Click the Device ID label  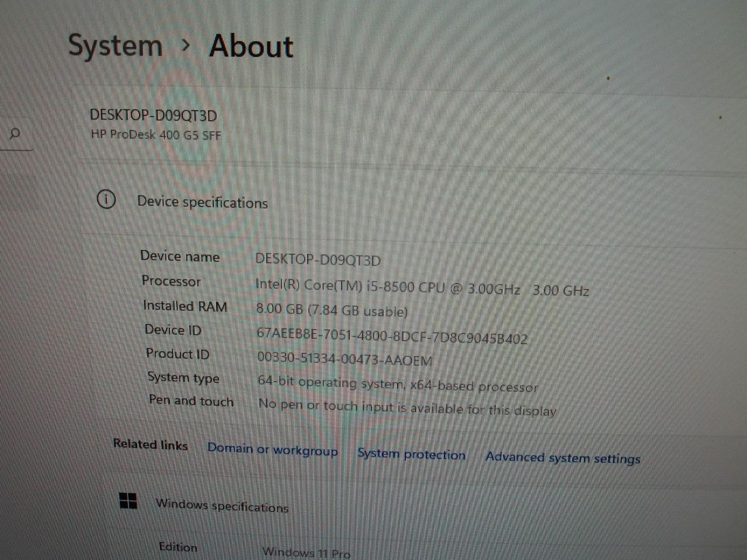click(173, 330)
